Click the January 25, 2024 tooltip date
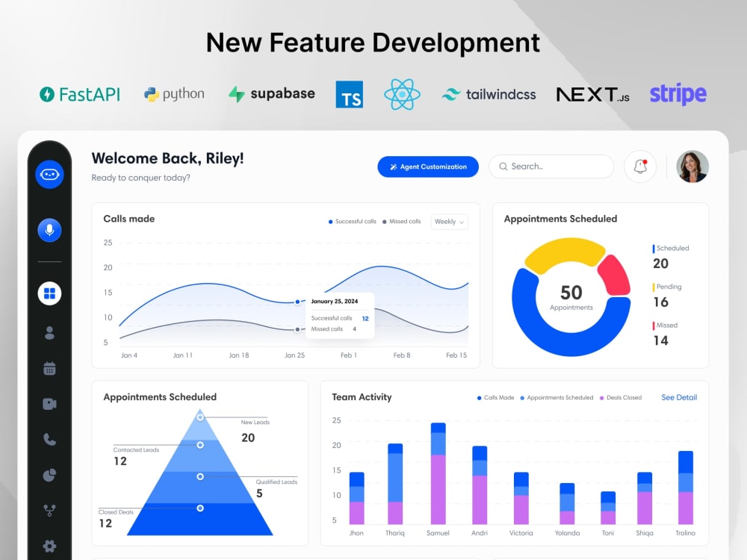This screenshot has height=560, width=747. [335, 302]
